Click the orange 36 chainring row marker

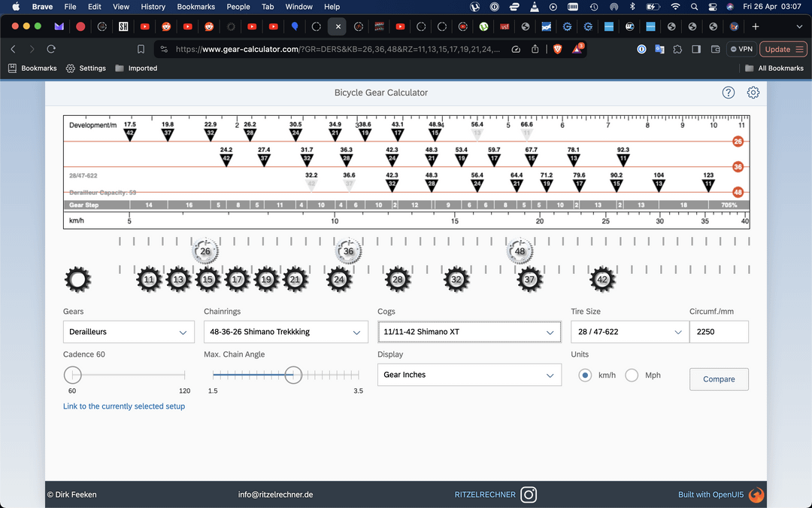pyautogui.click(x=738, y=167)
